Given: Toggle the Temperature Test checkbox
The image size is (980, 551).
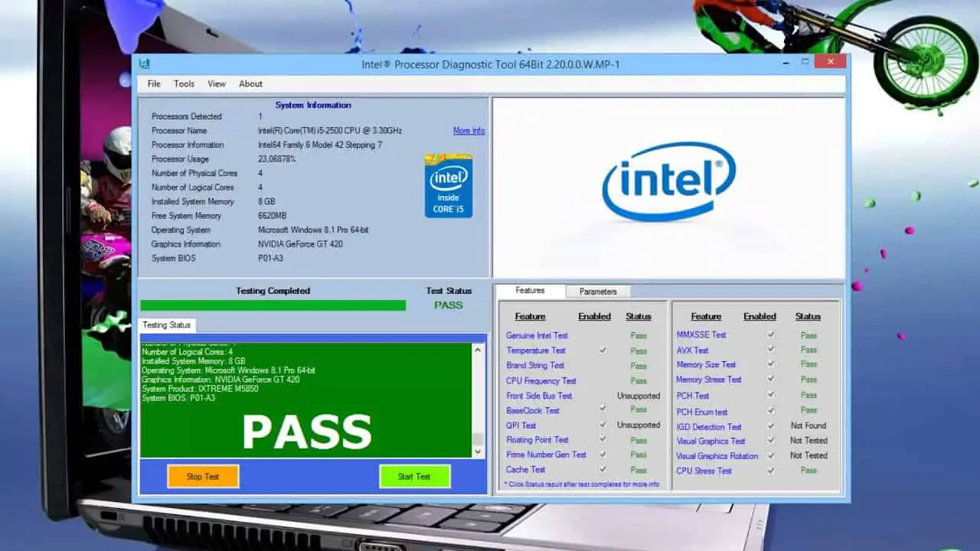Looking at the screenshot, I should tap(603, 350).
